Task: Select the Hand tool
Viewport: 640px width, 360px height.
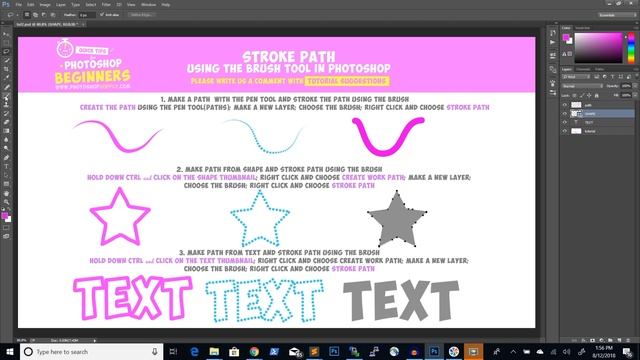Action: tap(6, 193)
